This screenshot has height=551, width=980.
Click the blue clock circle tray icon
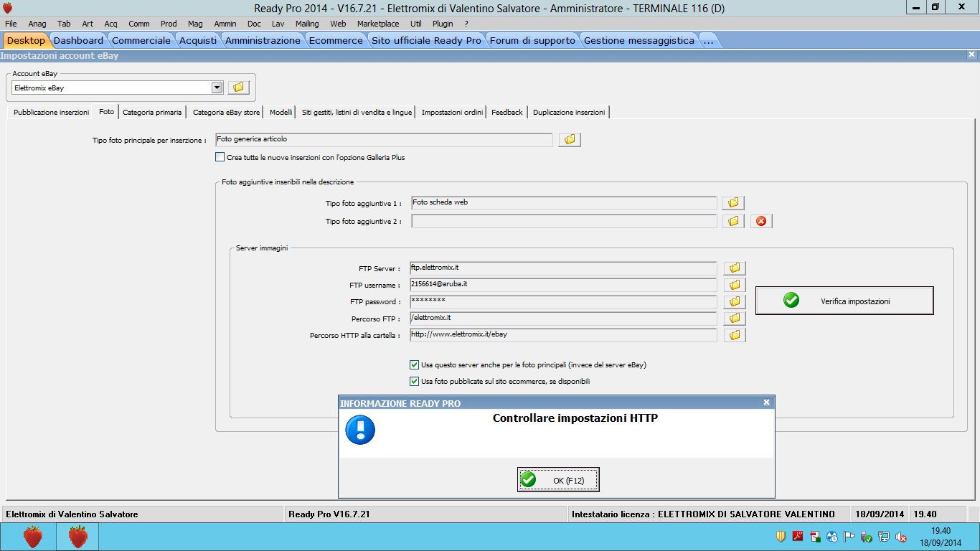[832, 536]
